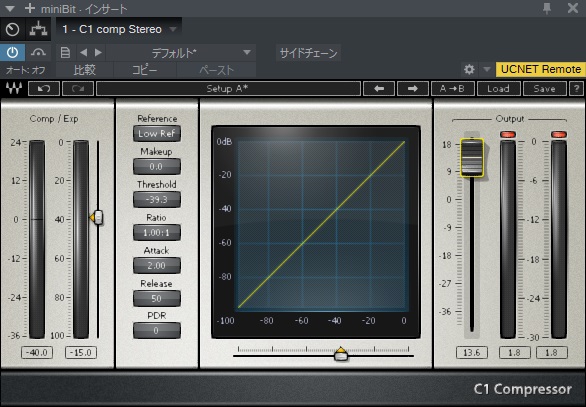Toggle the Low Ref reference button
Image resolution: width=586 pixels, height=407 pixels.
pyautogui.click(x=157, y=133)
